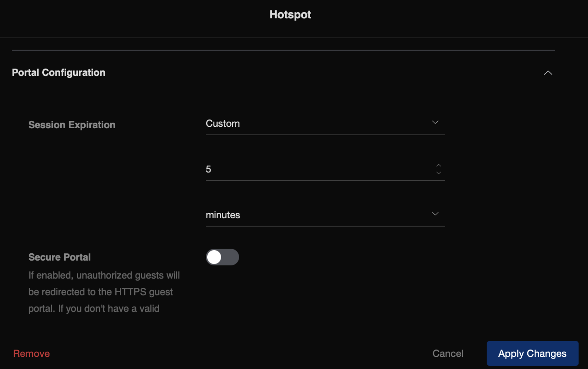Collapse Portal Configuration with the up chevron
Screen dimensions: 588x369
click(x=548, y=73)
